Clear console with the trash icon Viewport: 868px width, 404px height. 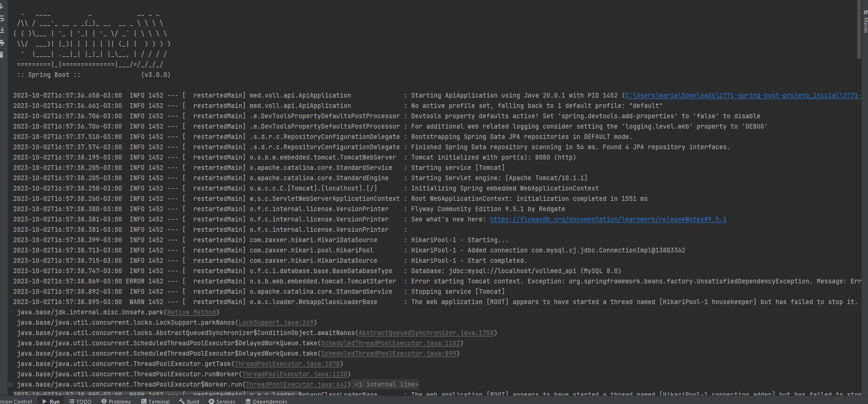2,55
